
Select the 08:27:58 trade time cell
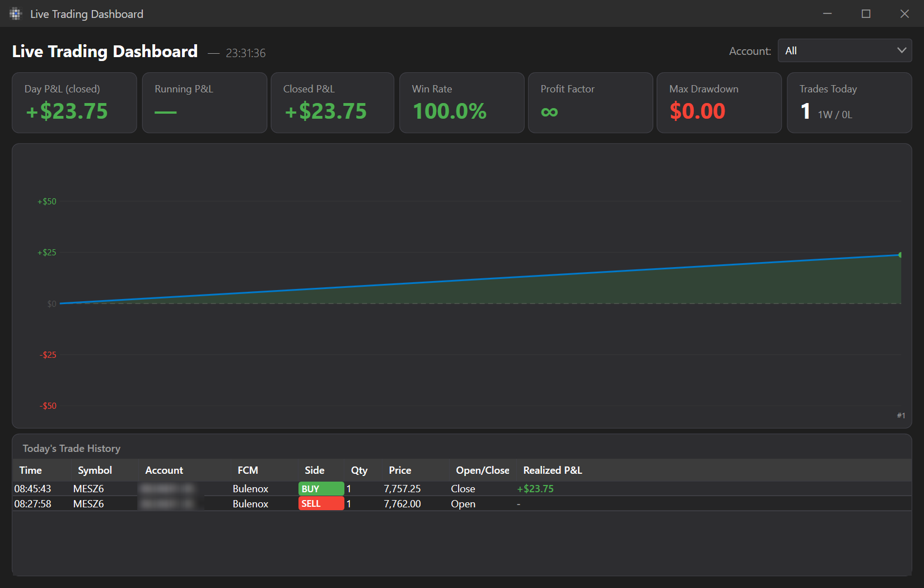click(32, 504)
